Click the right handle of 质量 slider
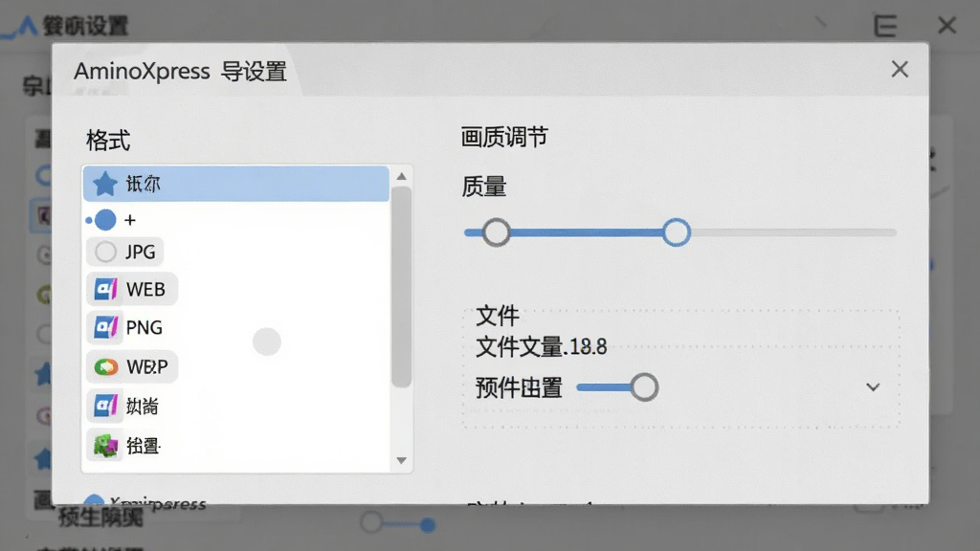The image size is (980, 551). pos(677,232)
